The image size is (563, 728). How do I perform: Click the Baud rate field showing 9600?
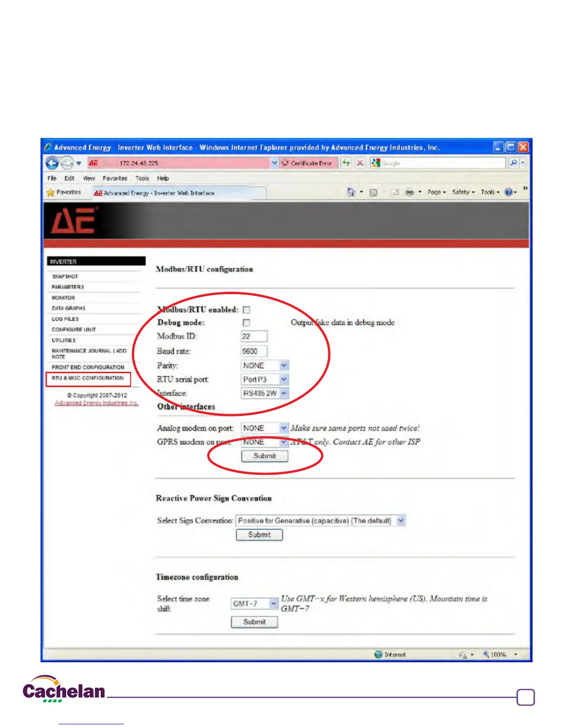coord(254,351)
